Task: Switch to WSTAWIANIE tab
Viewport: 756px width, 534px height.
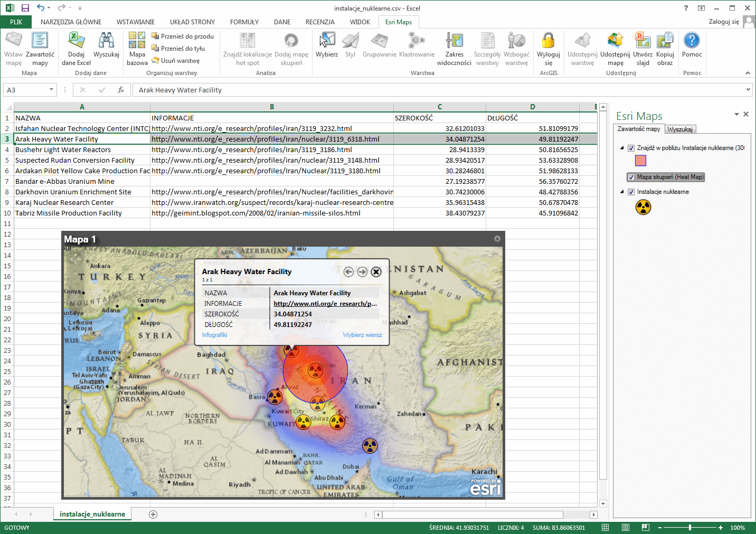Action: 136,22
